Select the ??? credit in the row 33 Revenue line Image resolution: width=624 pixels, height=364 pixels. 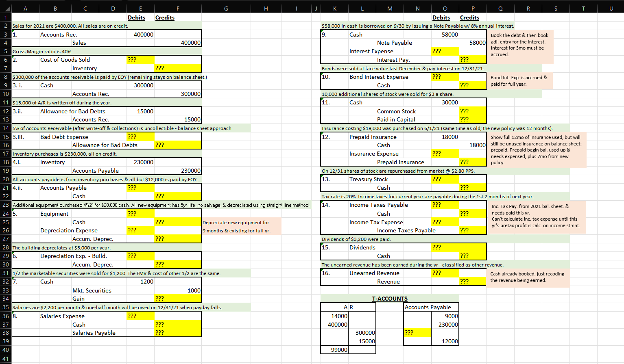pos(473,282)
